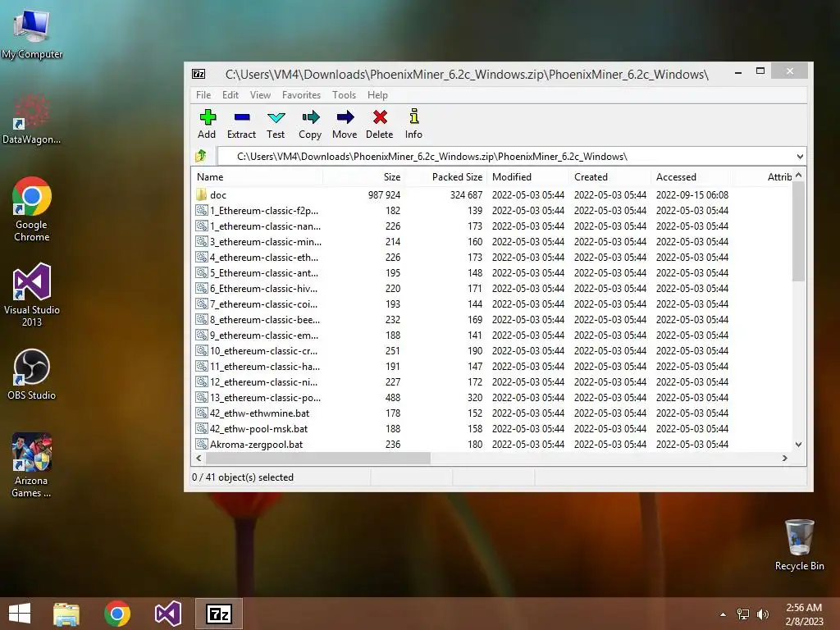This screenshot has height=630, width=840.
Task: Open the Help menu
Action: [377, 95]
